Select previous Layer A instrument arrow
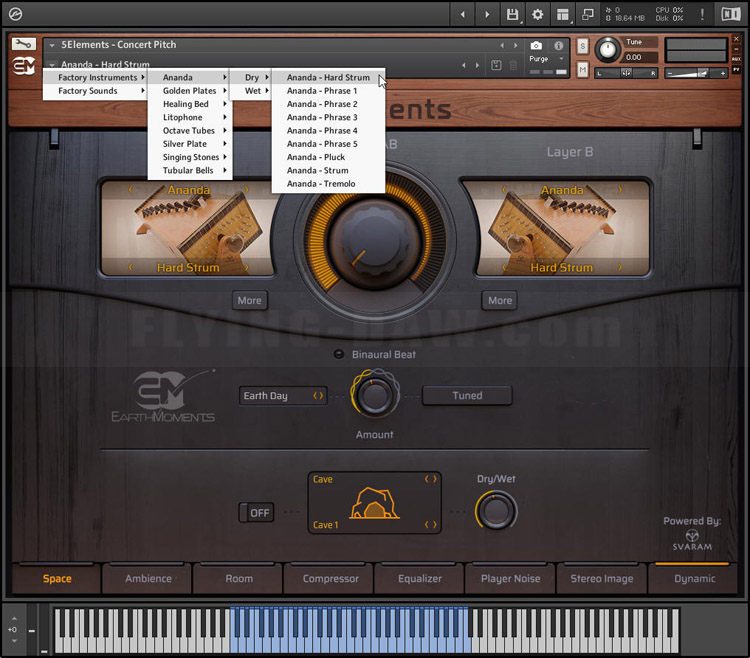This screenshot has width=750, height=658. tap(131, 190)
